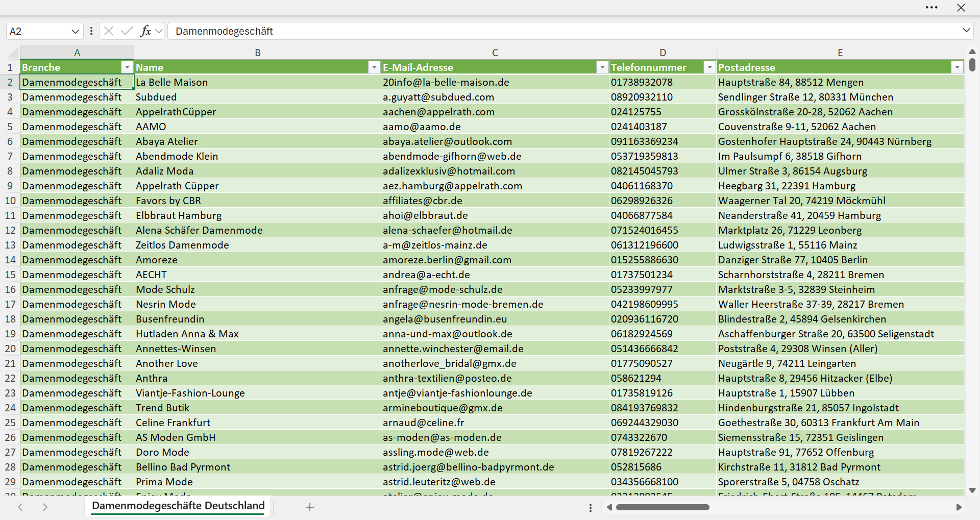Select the cell 'annette.winchester@email.de'
The width and height of the screenshot is (980, 520).
[x=495, y=349]
